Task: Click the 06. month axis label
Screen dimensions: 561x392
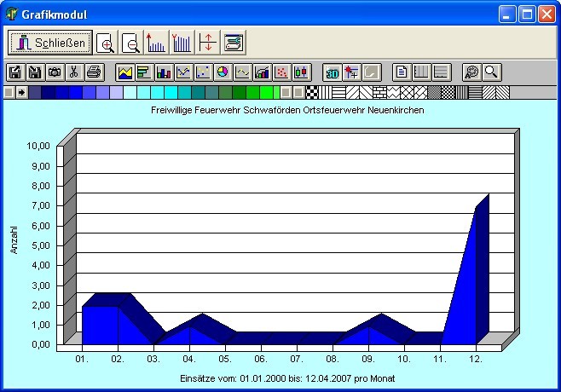Action: click(x=261, y=359)
